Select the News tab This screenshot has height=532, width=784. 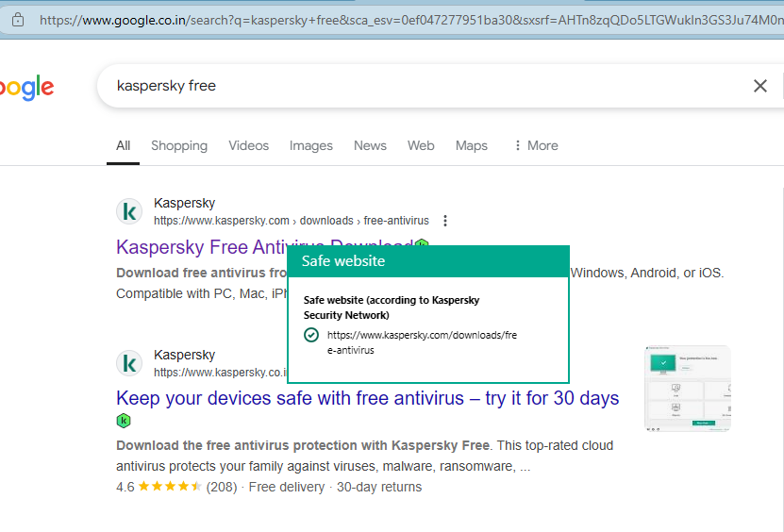370,145
